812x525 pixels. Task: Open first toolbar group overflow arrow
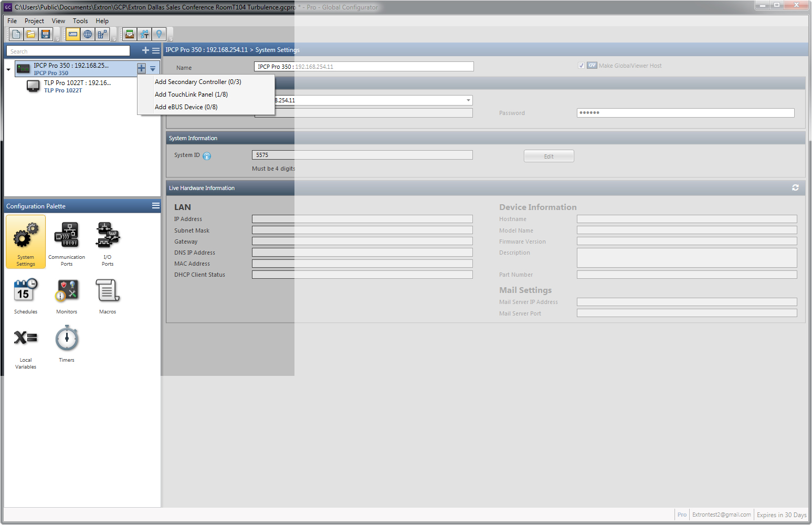click(58, 39)
